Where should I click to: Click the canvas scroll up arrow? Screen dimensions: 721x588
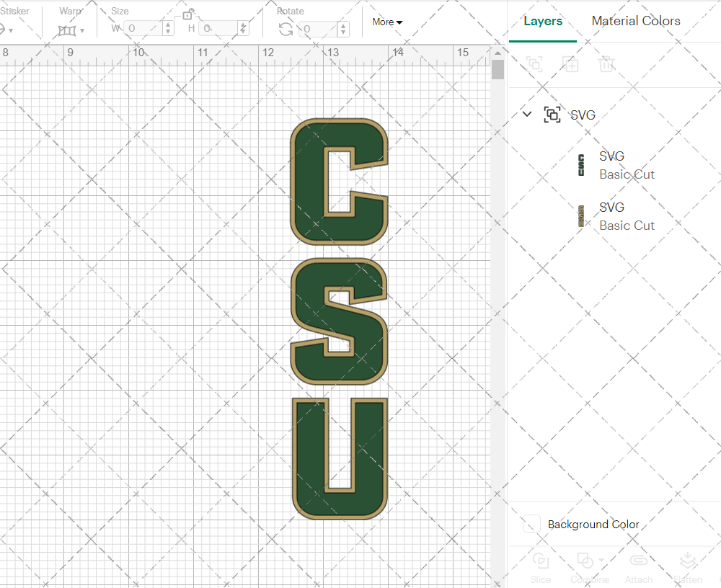497,53
